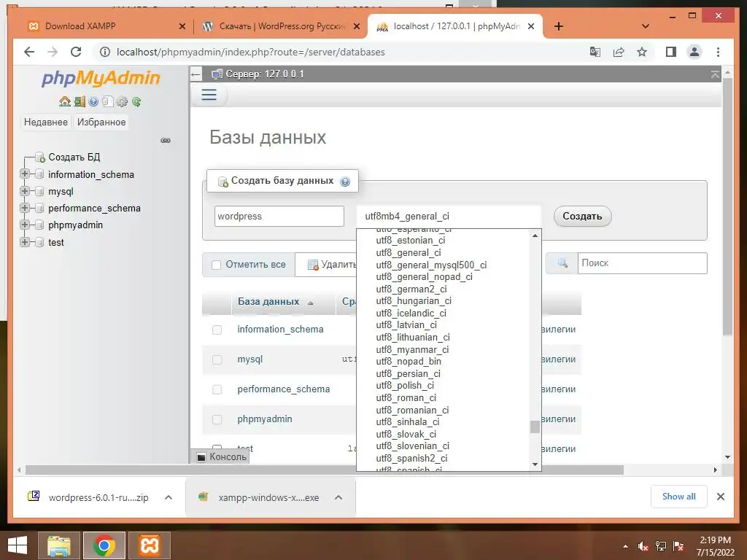Open the Консоль console bar
This screenshot has width=747, height=560.
[222, 456]
